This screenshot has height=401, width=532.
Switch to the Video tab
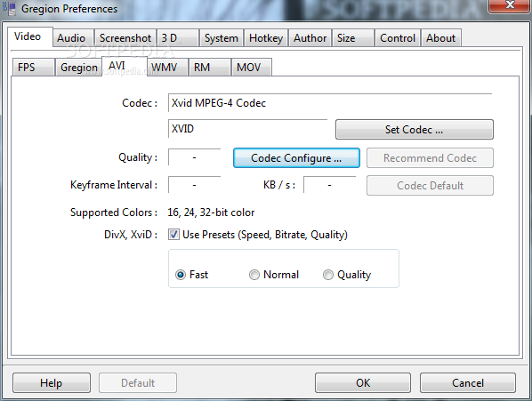(30, 36)
